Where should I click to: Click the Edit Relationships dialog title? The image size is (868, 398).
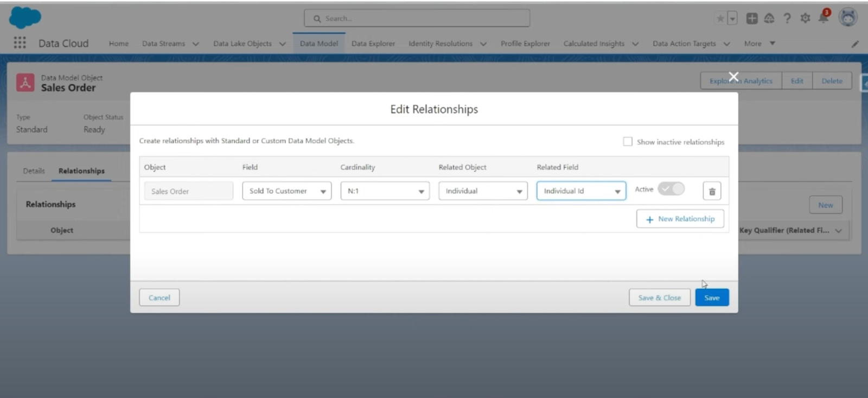point(434,109)
